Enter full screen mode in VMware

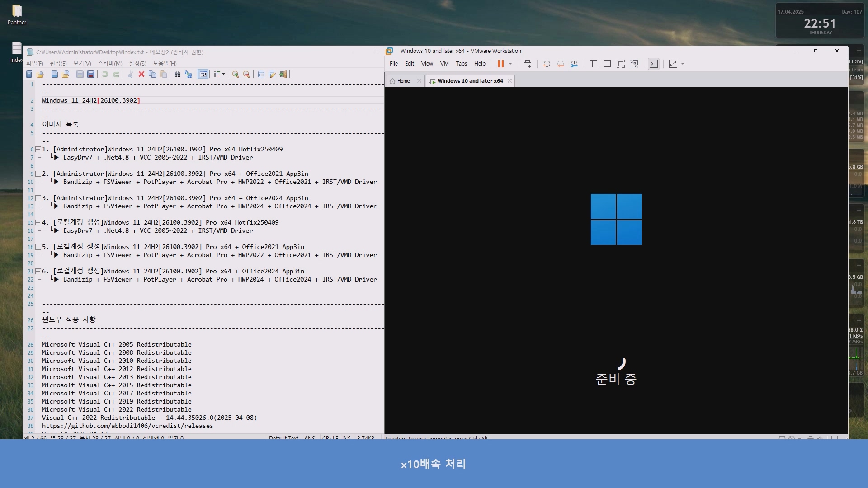tap(621, 64)
